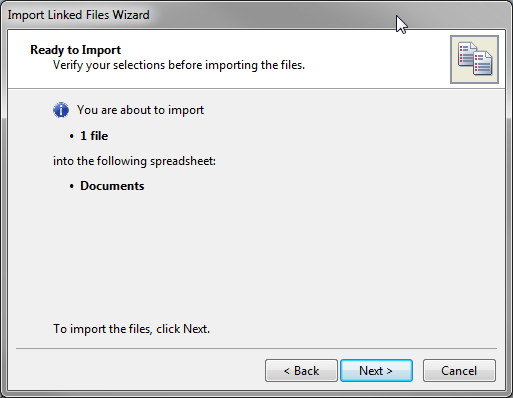Viewport: 513px width, 398px height.
Task: Click the less-than arrow on Back button
Action: (x=287, y=371)
